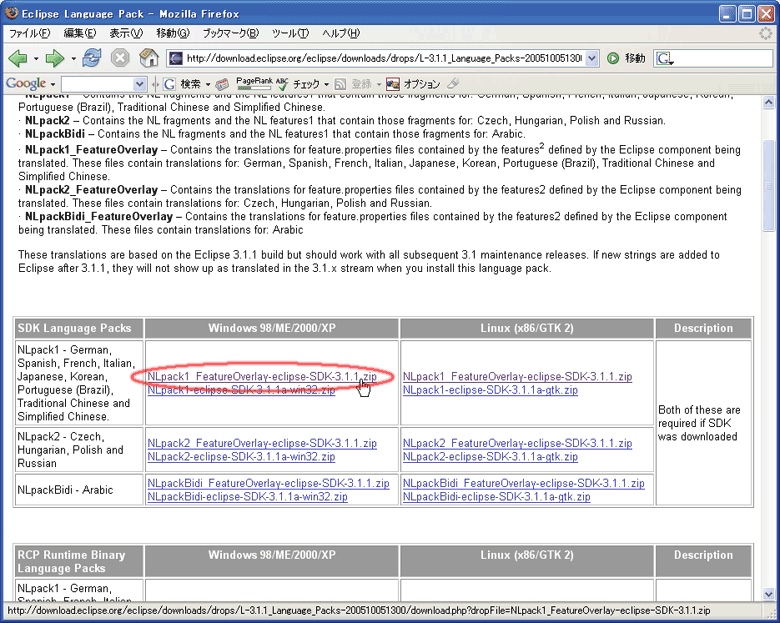Click the PageRank indicator
The width and height of the screenshot is (780, 623).
(x=254, y=83)
